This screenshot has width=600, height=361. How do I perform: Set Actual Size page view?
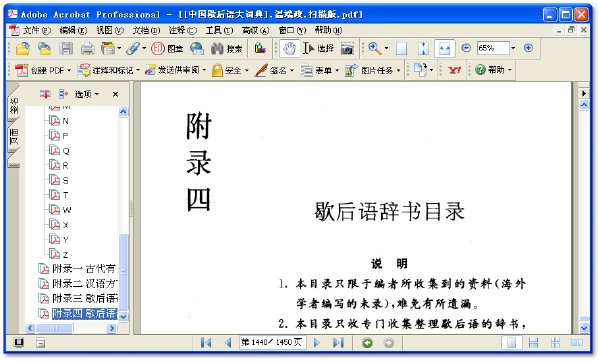tap(401, 49)
